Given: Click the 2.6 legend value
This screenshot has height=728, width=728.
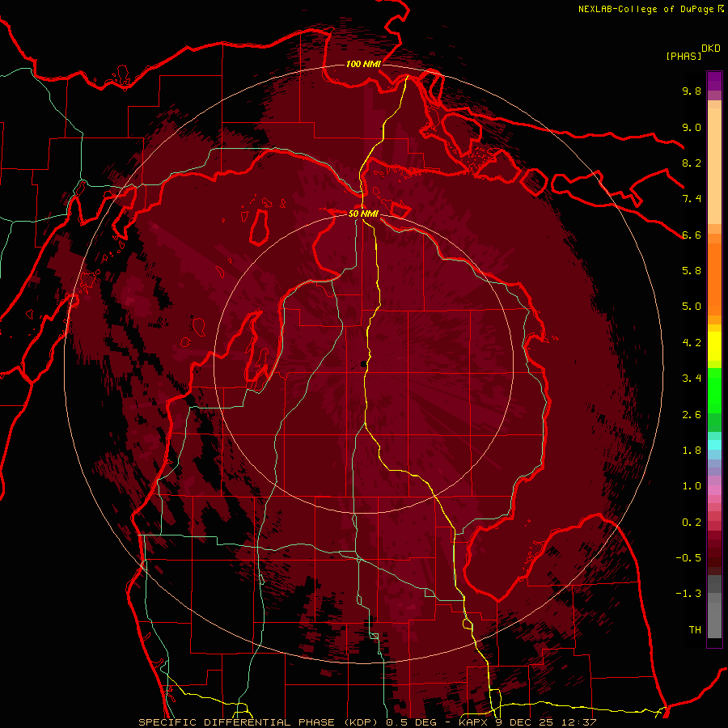Looking at the screenshot, I should (x=692, y=415).
